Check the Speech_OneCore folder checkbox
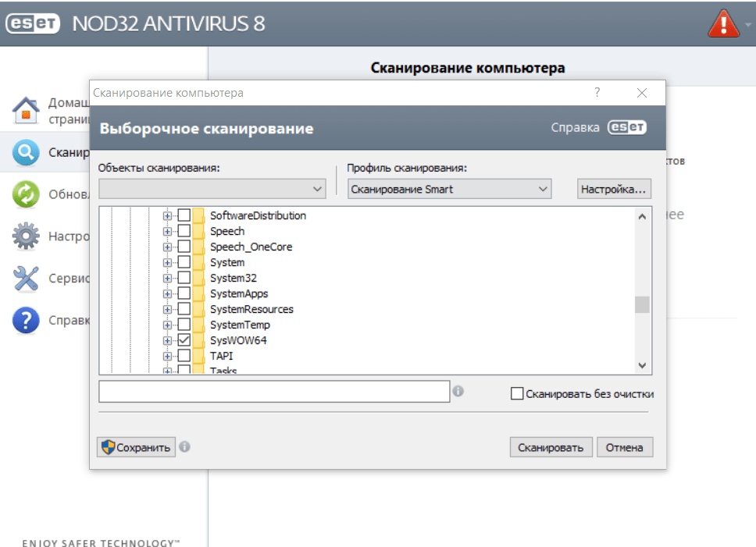756x547 pixels. point(184,247)
